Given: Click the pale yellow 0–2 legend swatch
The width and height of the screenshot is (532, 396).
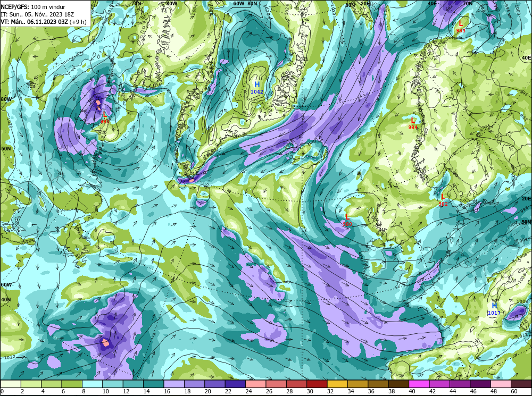Looking at the screenshot, I should (11, 384).
